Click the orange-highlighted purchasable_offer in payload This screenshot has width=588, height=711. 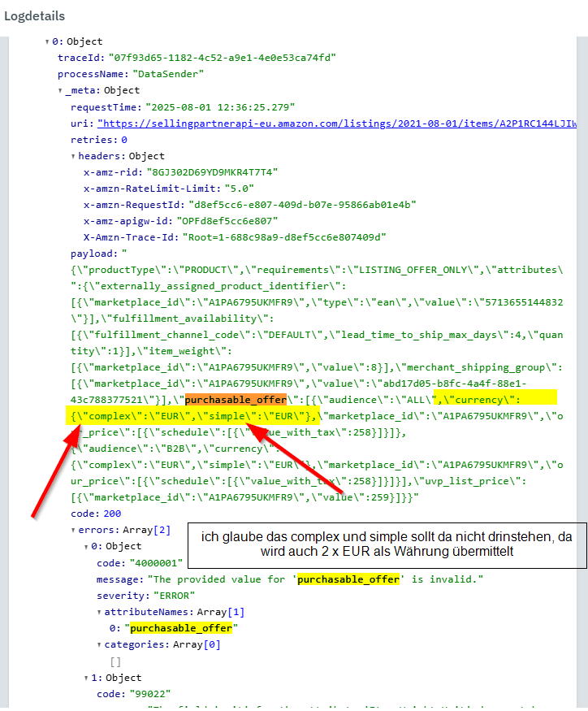(x=236, y=399)
